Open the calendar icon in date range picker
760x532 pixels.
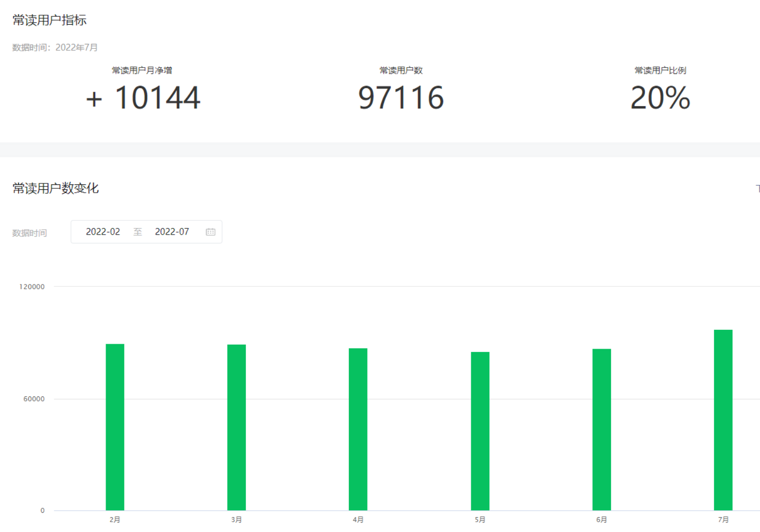pos(211,232)
